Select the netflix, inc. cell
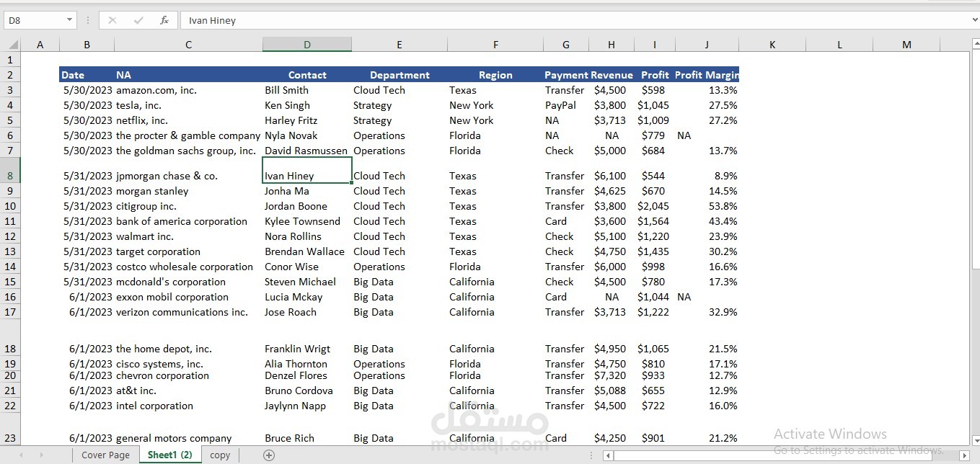This screenshot has height=464, width=980. click(x=188, y=120)
